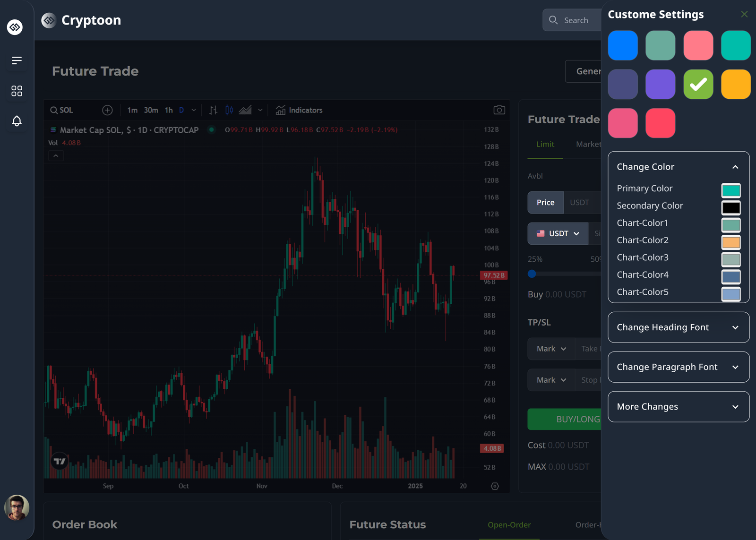Viewport: 756px width, 540px height.
Task: Click the add symbol plus icon
Action: [x=107, y=110]
